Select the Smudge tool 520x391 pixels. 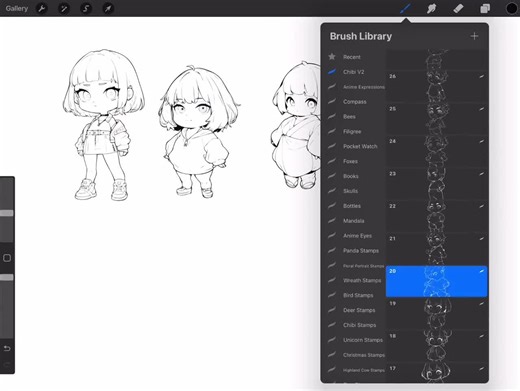point(432,8)
